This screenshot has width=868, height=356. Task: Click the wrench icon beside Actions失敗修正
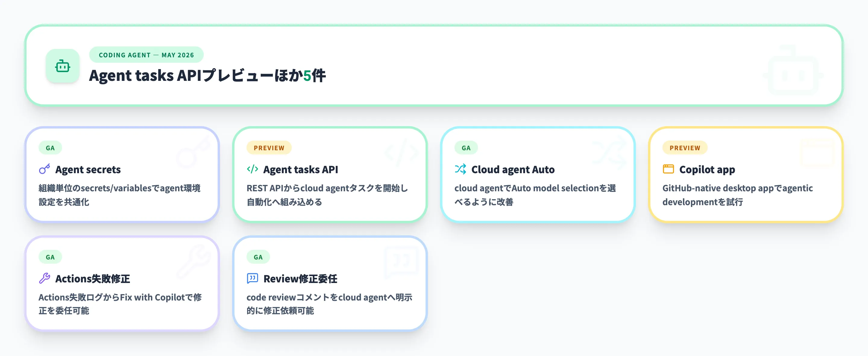45,278
